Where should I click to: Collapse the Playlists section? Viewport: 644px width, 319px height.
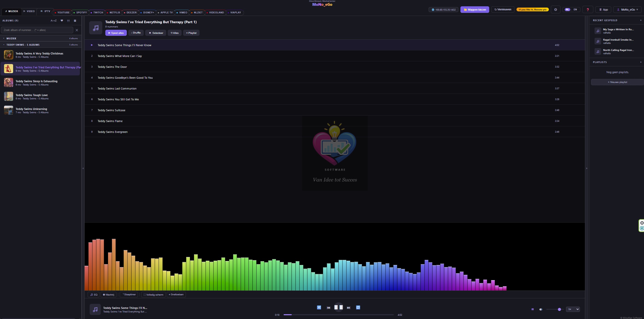[641, 62]
